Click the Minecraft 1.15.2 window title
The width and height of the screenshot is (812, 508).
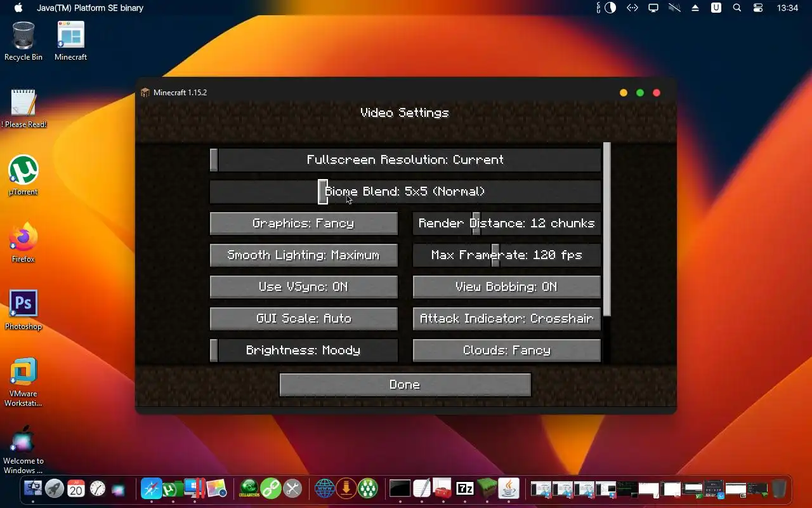[x=180, y=93]
